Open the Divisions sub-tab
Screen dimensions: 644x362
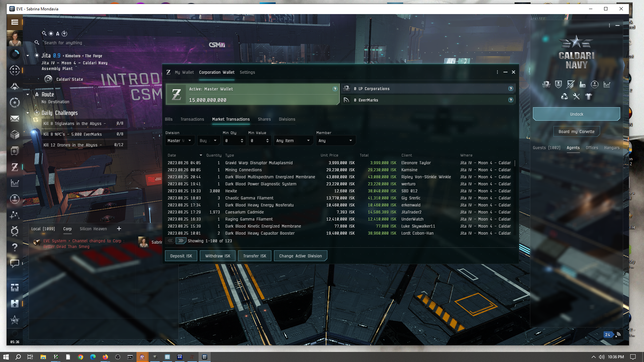coord(287,119)
